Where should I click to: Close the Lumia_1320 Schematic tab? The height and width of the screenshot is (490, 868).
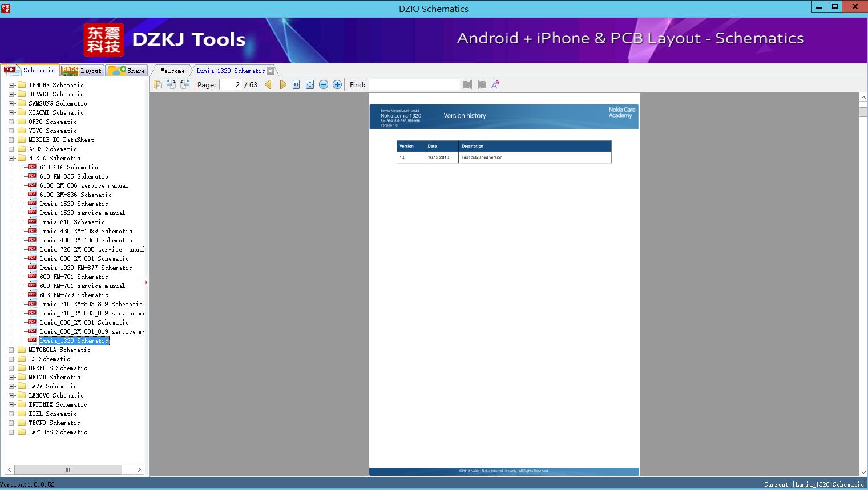tap(271, 71)
